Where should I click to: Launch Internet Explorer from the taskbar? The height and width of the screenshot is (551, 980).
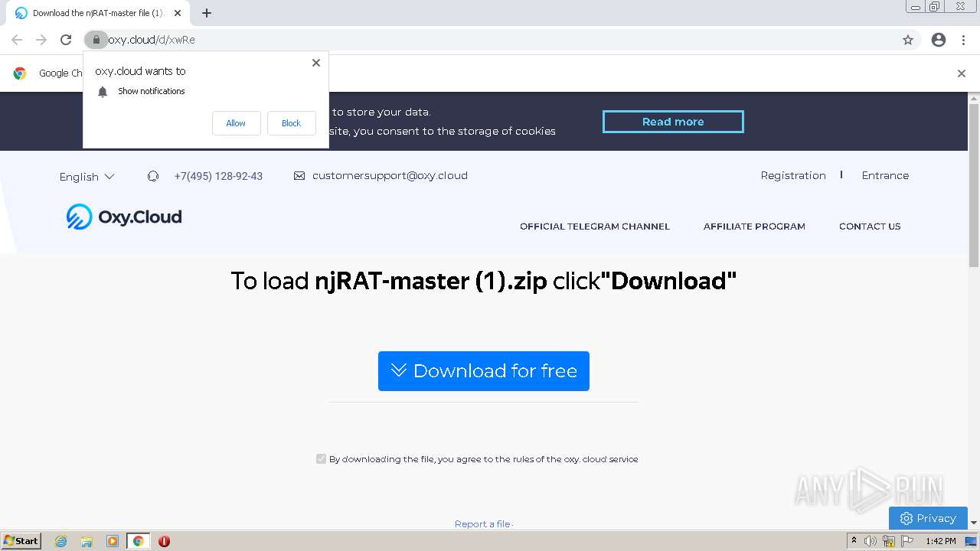61,541
